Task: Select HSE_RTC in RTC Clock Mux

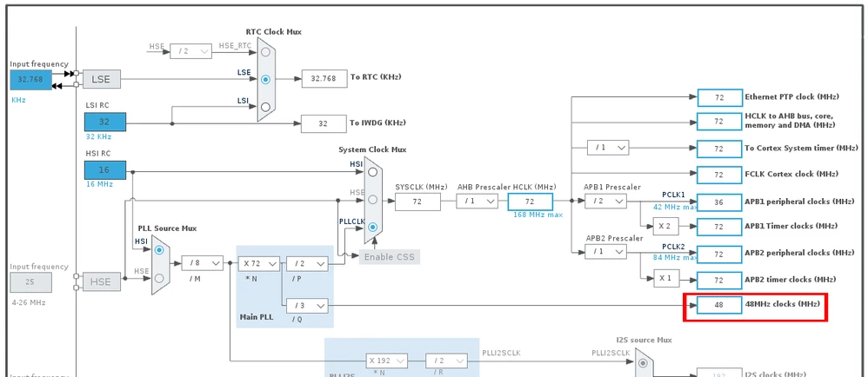Action: (266, 52)
